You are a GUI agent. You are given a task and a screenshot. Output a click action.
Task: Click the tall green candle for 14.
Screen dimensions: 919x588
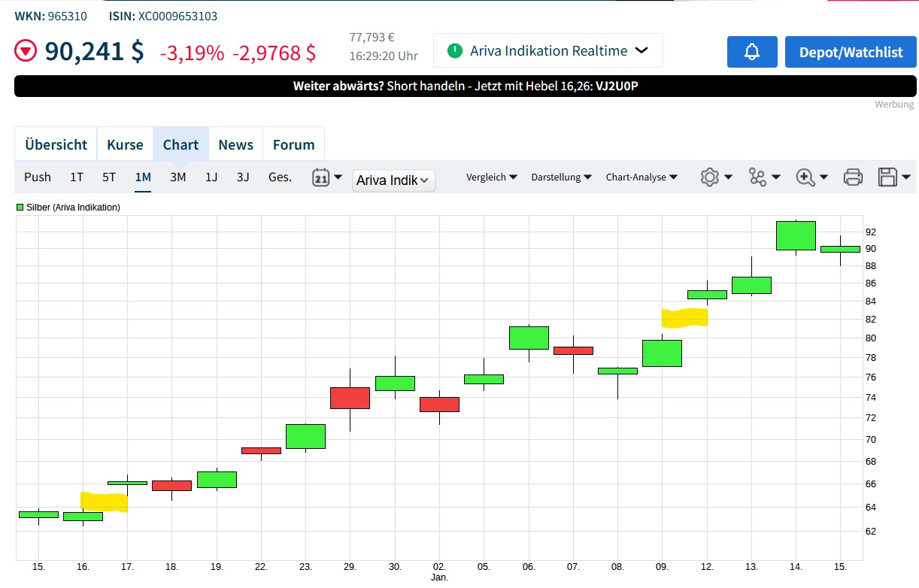click(796, 235)
